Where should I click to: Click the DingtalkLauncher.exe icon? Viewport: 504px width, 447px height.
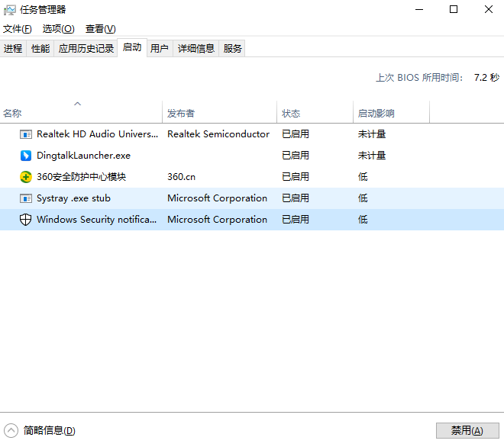click(26, 156)
